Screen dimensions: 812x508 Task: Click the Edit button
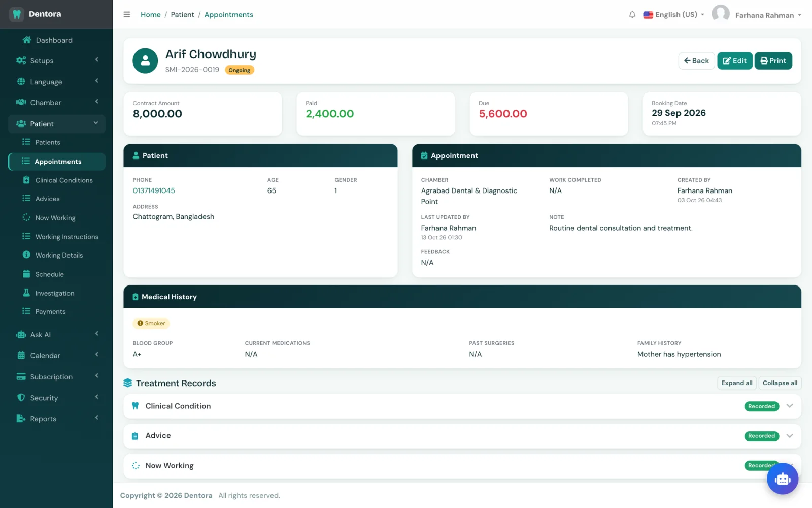[734, 61]
